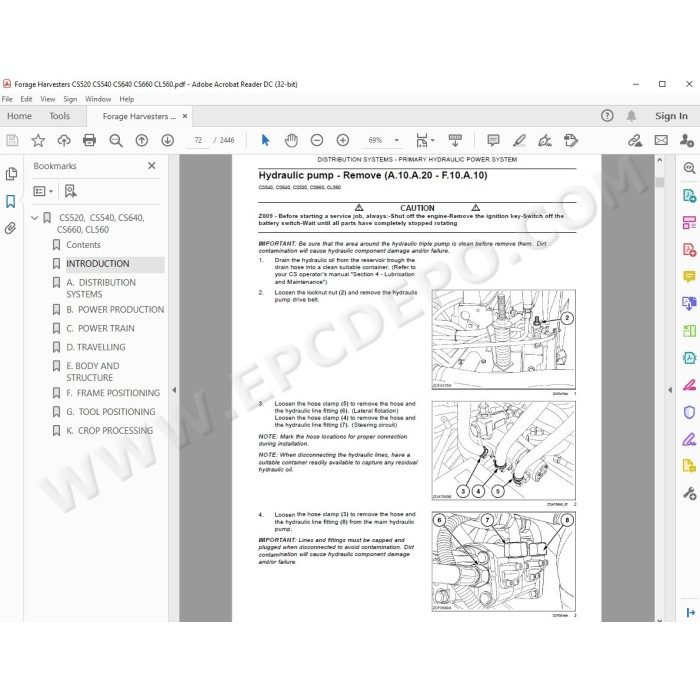This screenshot has width=700, height=700.
Task: View notifications bell icon
Action: pyautogui.click(x=631, y=116)
